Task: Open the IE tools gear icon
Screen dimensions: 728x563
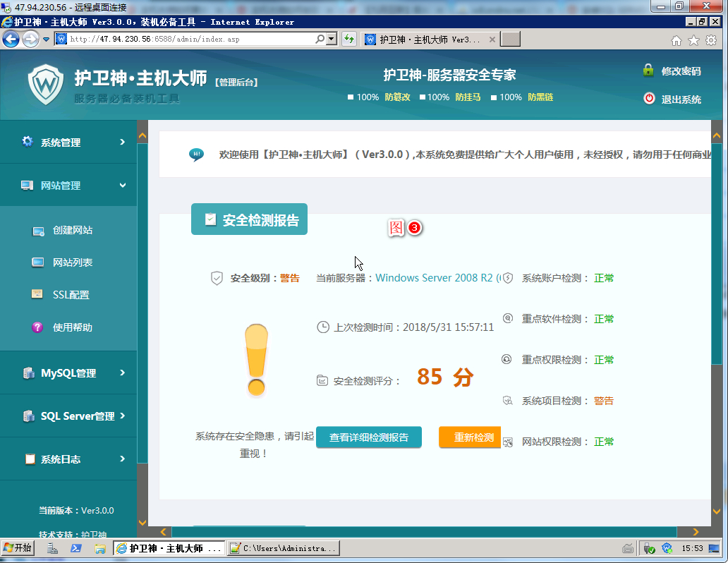Action: coord(711,40)
